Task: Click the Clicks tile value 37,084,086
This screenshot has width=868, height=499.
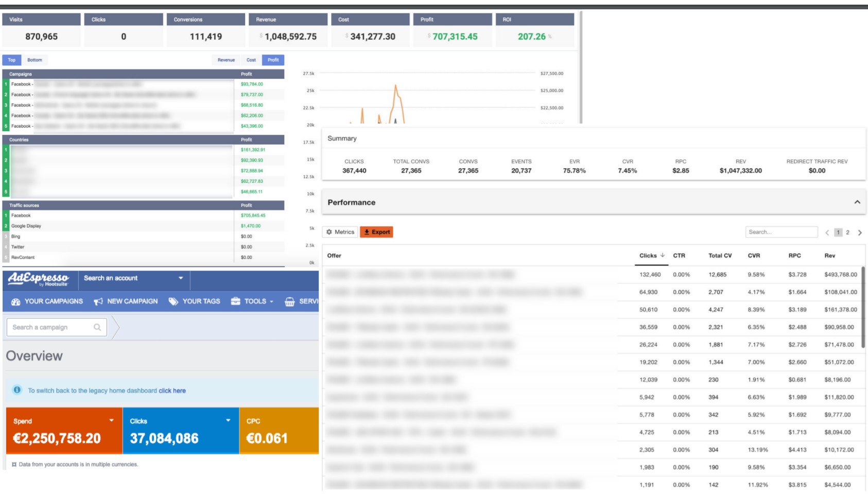Action: point(164,438)
